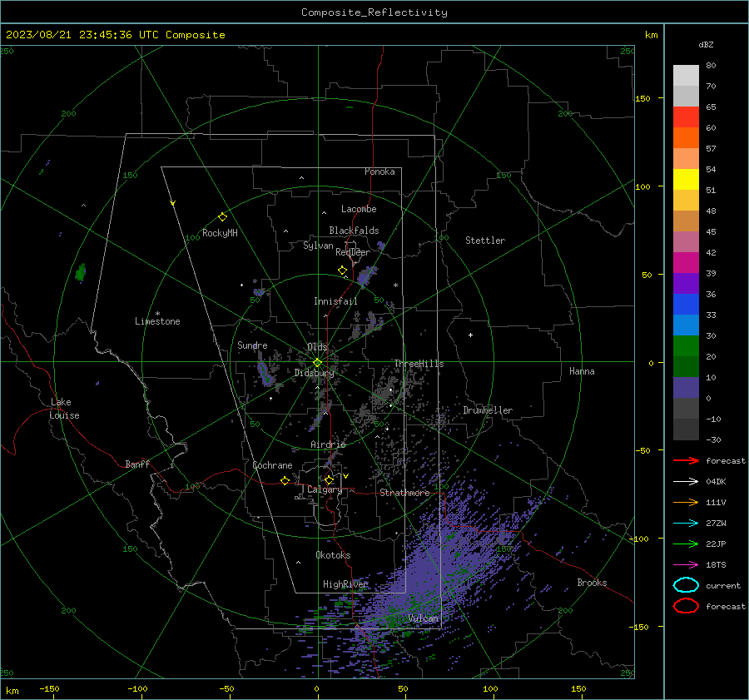Click the Composite_Reflectivity title text
Screen dimensions: 749x700
pyautogui.click(x=374, y=12)
